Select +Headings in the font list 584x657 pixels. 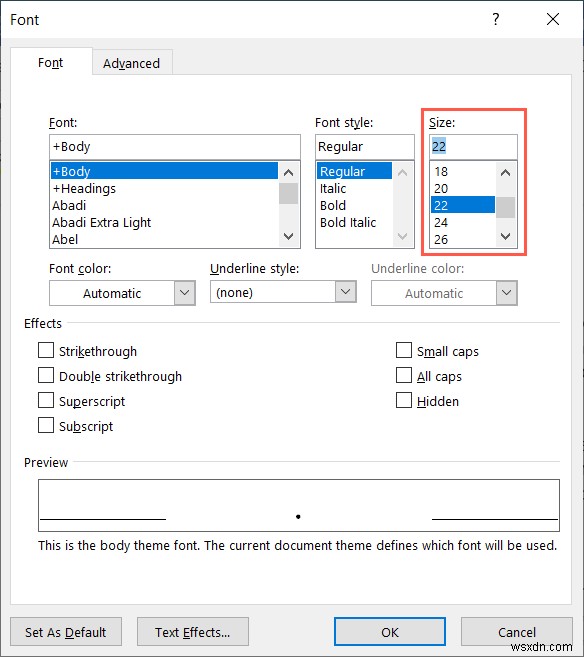click(x=164, y=189)
